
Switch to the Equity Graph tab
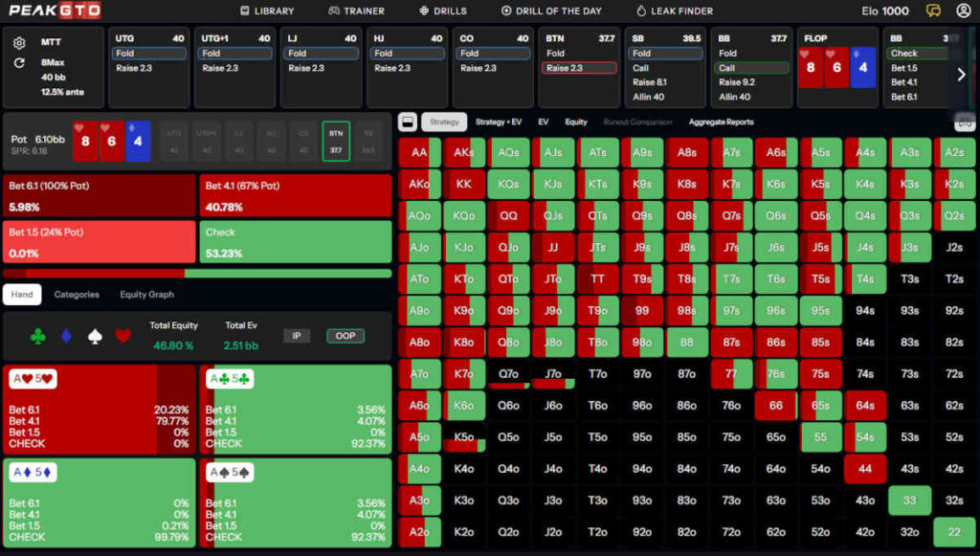tap(146, 295)
